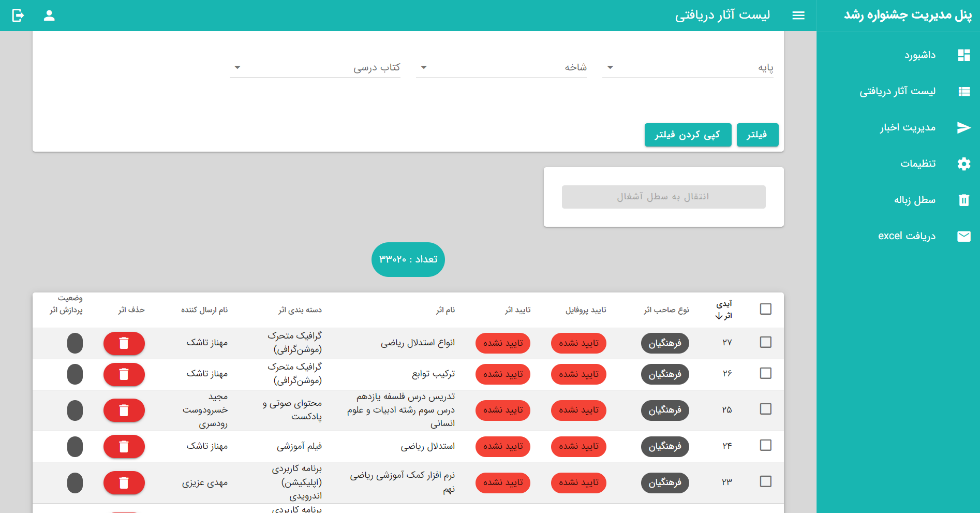Screen dimensions: 980x513
Task: Click the envelope icon for excel export
Action: click(x=963, y=237)
